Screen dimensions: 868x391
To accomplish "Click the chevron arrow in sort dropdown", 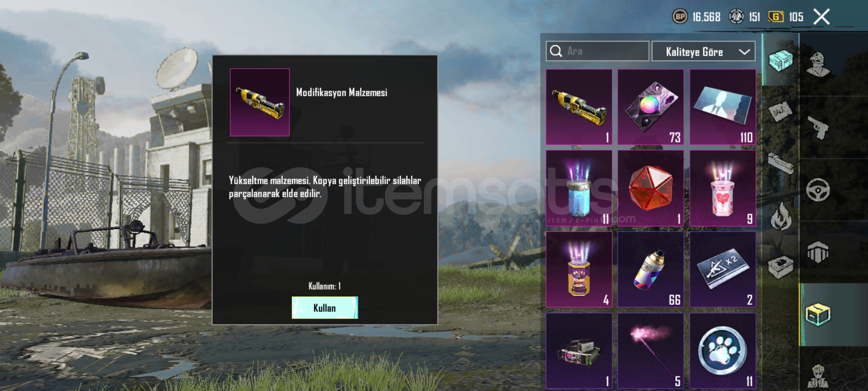I will [x=744, y=52].
